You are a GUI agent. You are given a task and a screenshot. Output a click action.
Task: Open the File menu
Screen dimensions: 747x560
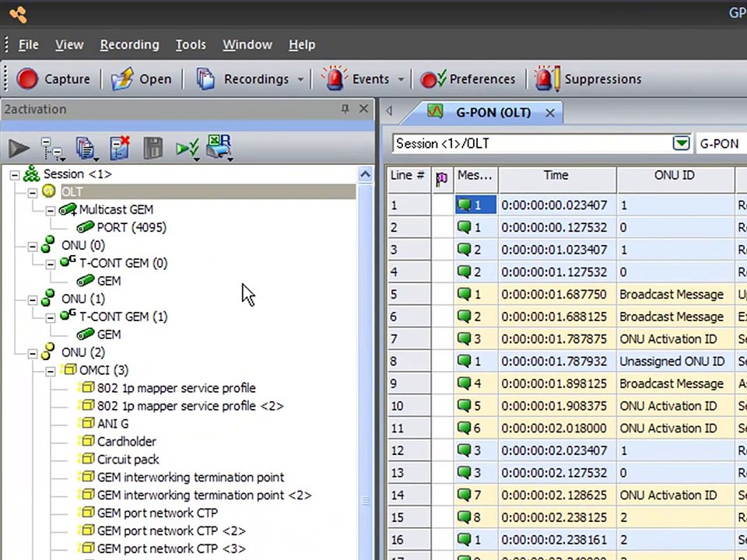tap(28, 45)
